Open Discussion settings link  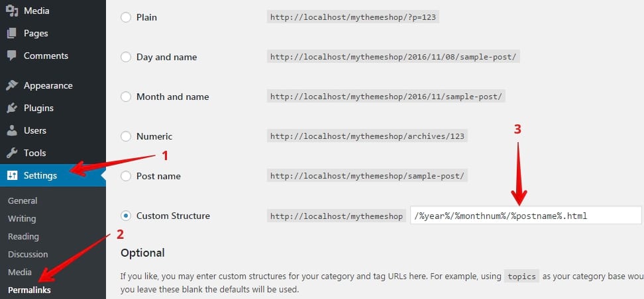click(x=28, y=254)
